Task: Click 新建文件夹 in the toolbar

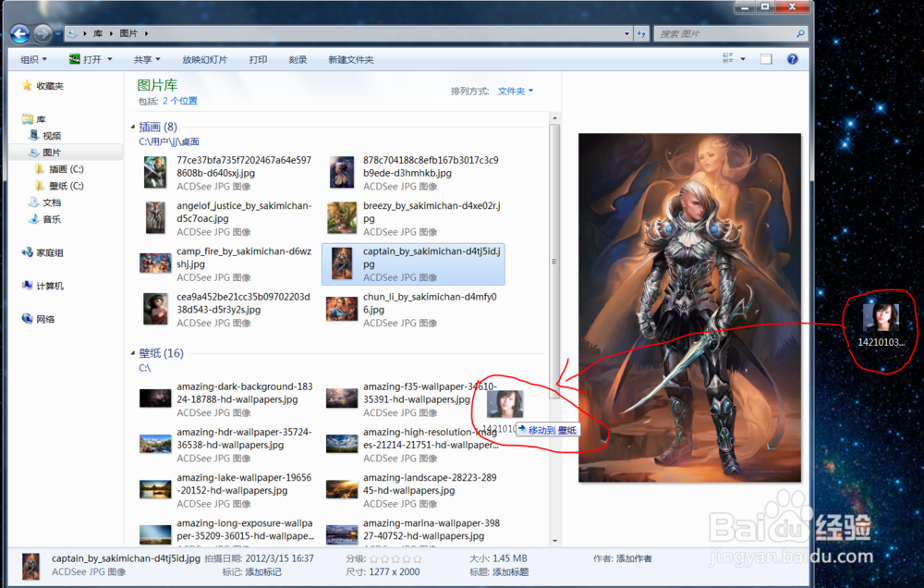Action: (350, 59)
